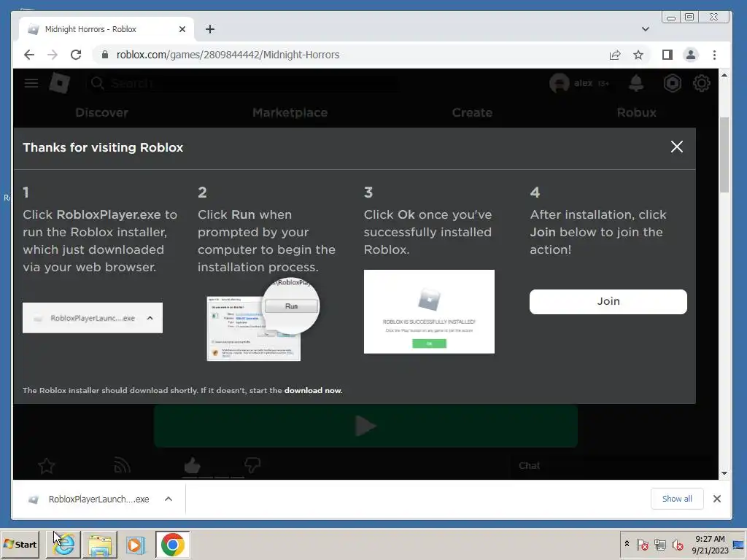Go to the Discover tab

click(101, 113)
